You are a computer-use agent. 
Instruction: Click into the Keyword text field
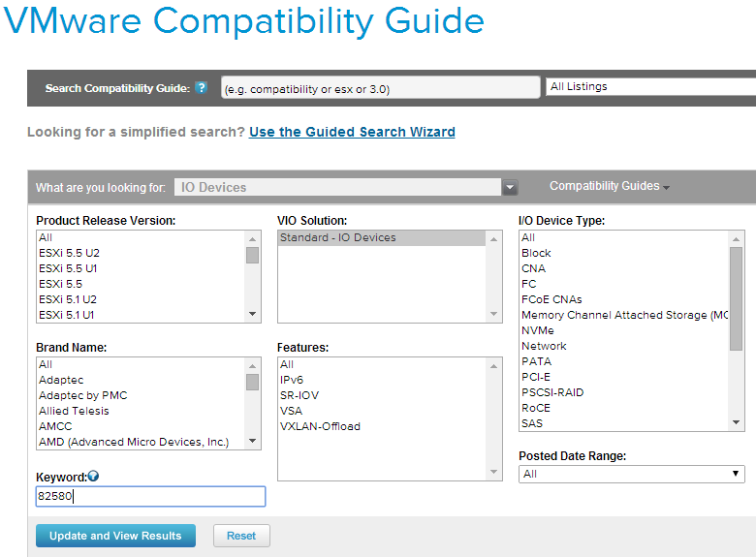point(150,496)
